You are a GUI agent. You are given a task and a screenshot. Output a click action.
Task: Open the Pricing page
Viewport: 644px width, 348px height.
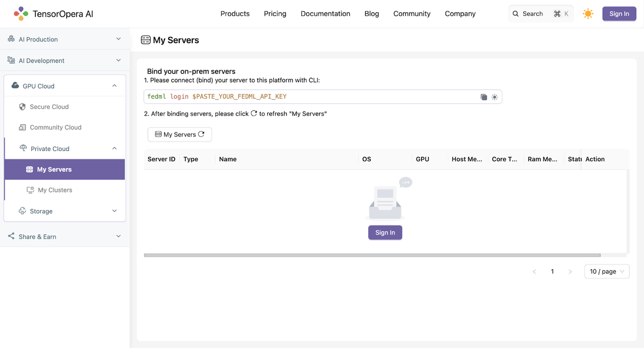(x=275, y=14)
